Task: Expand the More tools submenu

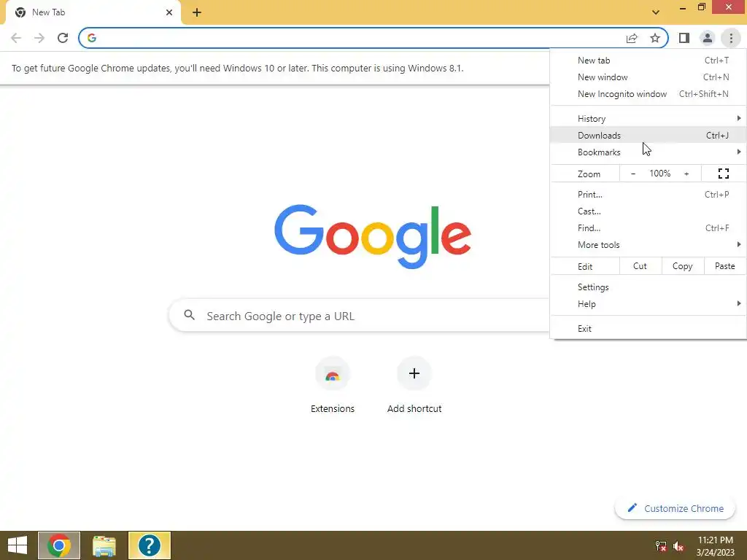Action: coord(648,245)
